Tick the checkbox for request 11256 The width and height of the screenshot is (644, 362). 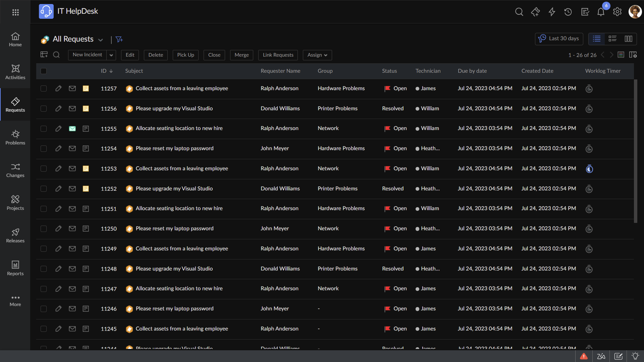tap(44, 109)
